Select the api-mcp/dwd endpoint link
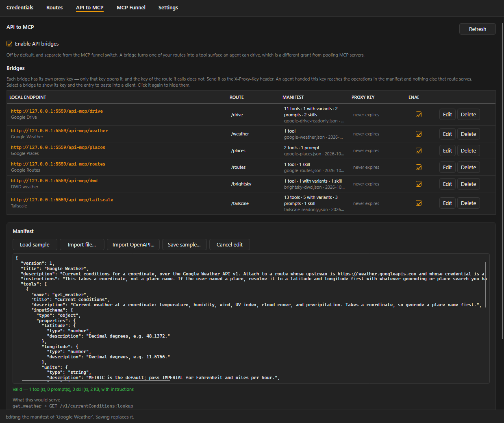Image resolution: width=504 pixels, height=423 pixels. pos(54,181)
